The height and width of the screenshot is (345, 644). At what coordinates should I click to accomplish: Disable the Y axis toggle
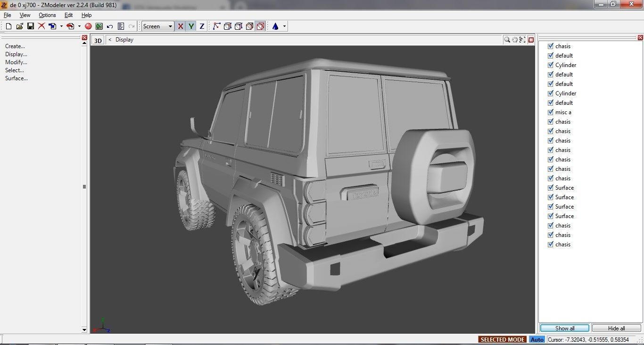191,26
